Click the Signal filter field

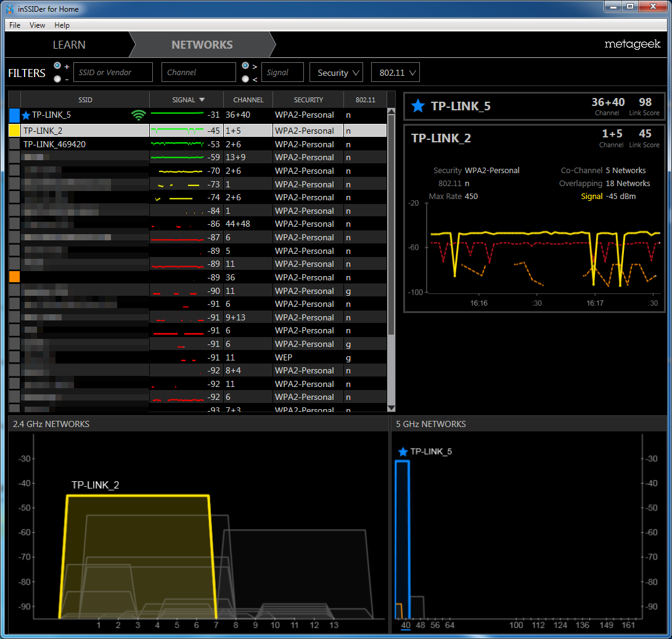point(282,72)
